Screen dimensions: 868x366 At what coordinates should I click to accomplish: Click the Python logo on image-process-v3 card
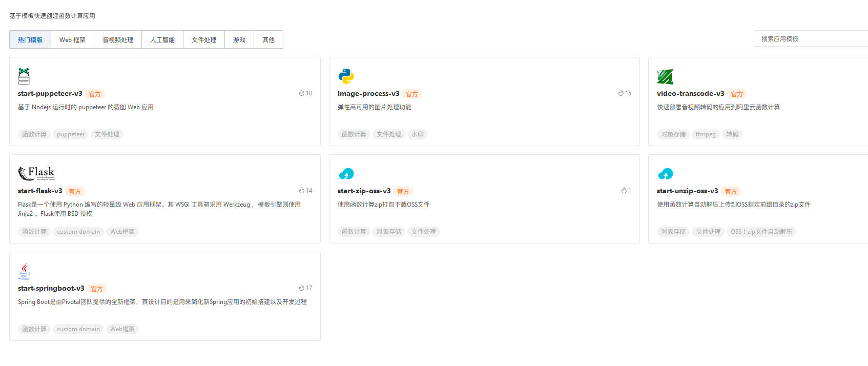coord(346,76)
